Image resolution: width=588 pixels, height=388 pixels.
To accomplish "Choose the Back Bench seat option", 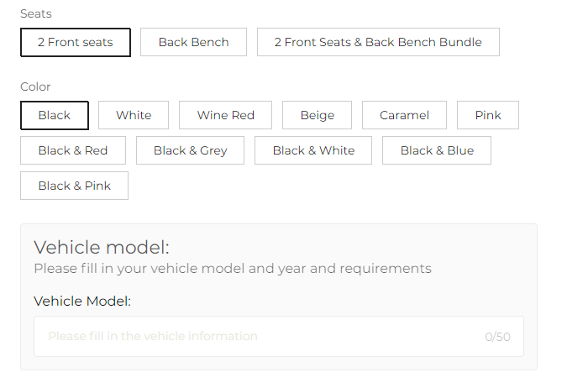I will [x=193, y=42].
